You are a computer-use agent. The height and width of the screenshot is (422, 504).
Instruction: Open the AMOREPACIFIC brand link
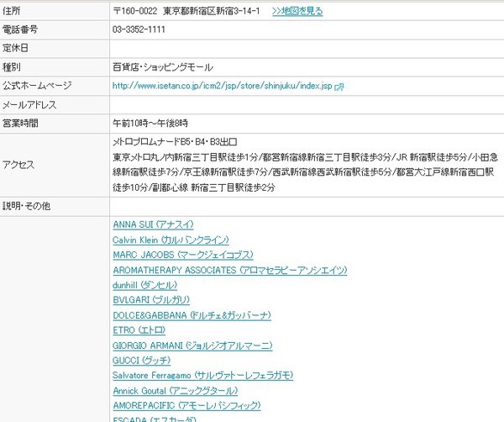point(186,405)
